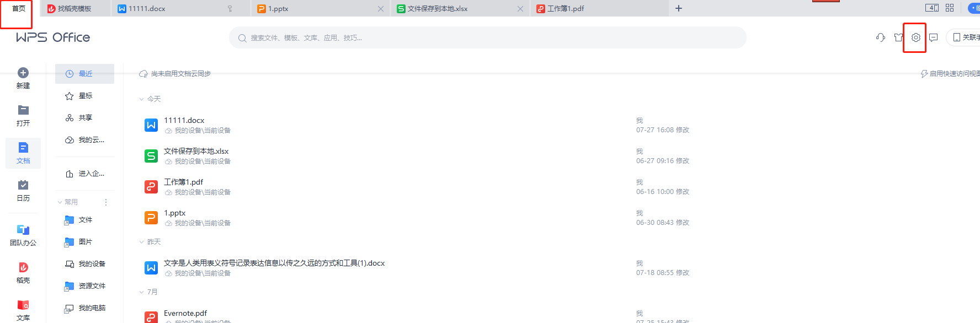980x323 pixels.
Task: Click the pin icon on 11111.docx tab
Action: pyautogui.click(x=230, y=9)
